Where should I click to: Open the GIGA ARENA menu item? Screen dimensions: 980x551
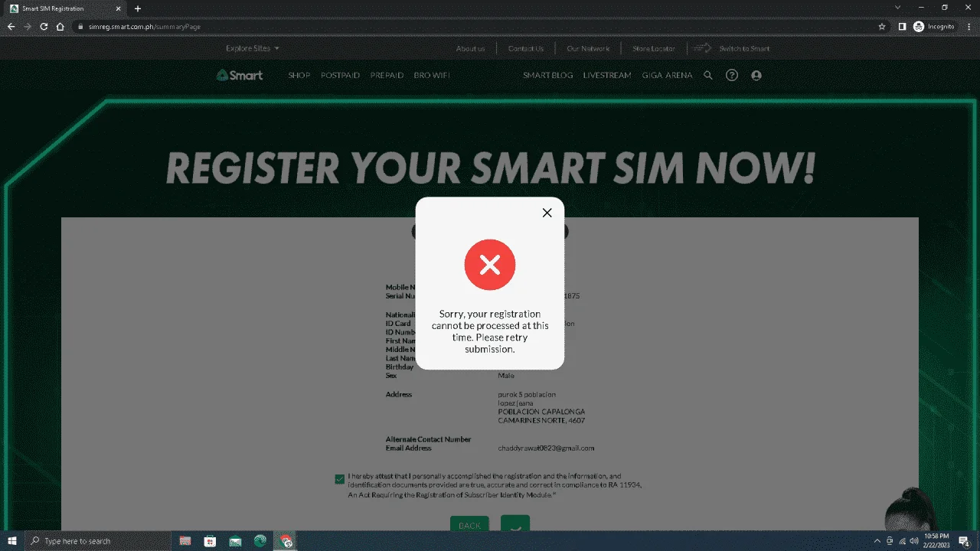coord(667,75)
